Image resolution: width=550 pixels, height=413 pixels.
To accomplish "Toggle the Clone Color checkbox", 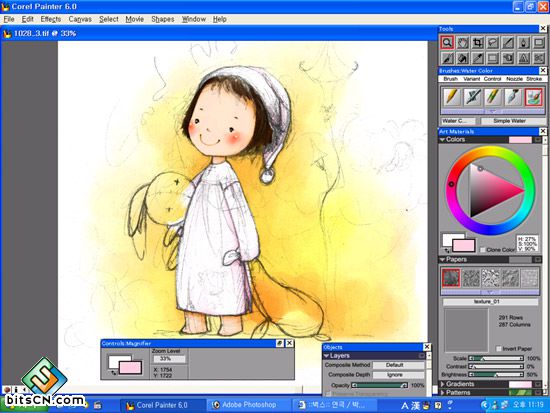I will (x=483, y=249).
